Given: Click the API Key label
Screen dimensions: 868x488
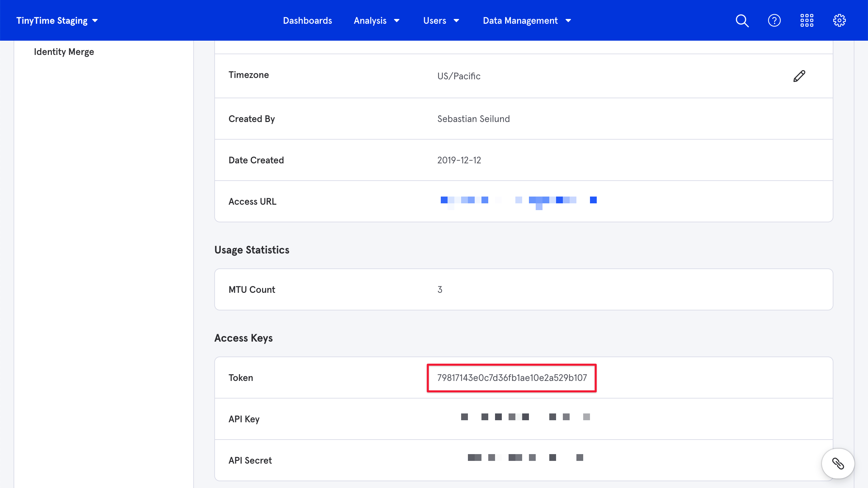Looking at the screenshot, I should (244, 419).
